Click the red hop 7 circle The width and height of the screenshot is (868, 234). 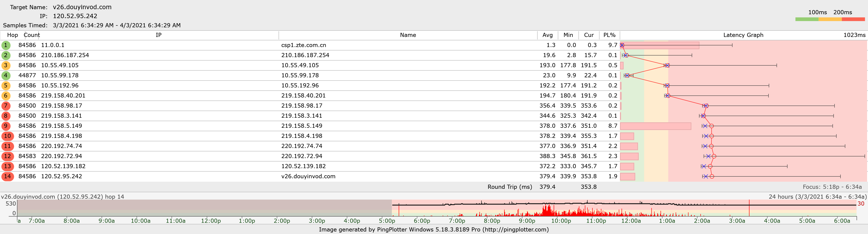pyautogui.click(x=6, y=106)
